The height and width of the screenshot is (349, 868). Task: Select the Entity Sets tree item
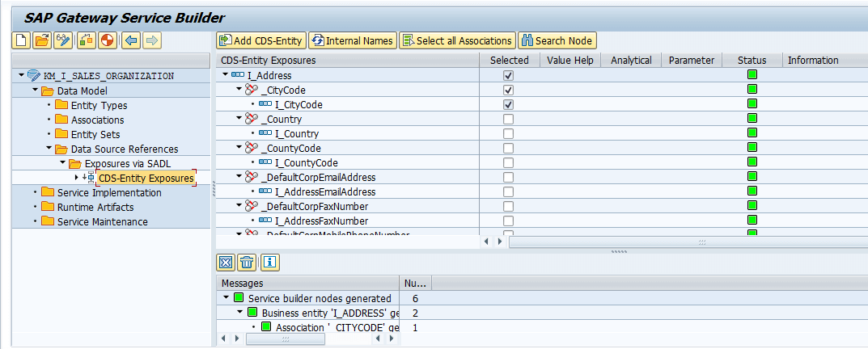pos(95,134)
